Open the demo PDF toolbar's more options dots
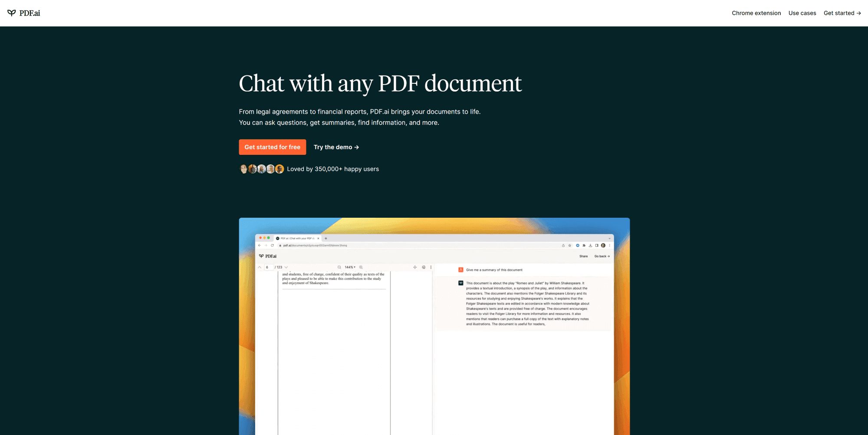The width and height of the screenshot is (868, 435). tap(431, 267)
